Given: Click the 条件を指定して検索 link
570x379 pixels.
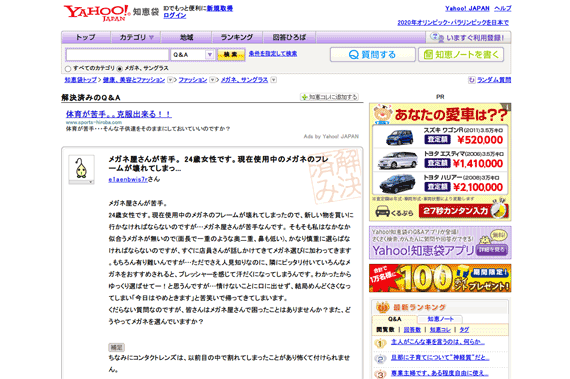Looking at the screenshot, I should 273,54.
